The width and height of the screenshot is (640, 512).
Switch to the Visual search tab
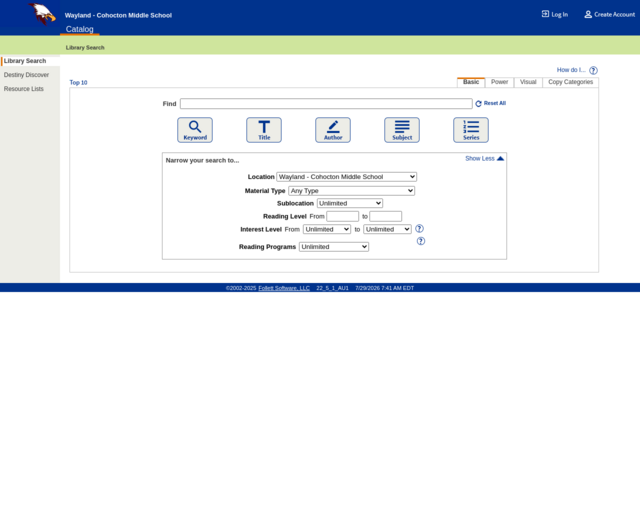point(528,82)
